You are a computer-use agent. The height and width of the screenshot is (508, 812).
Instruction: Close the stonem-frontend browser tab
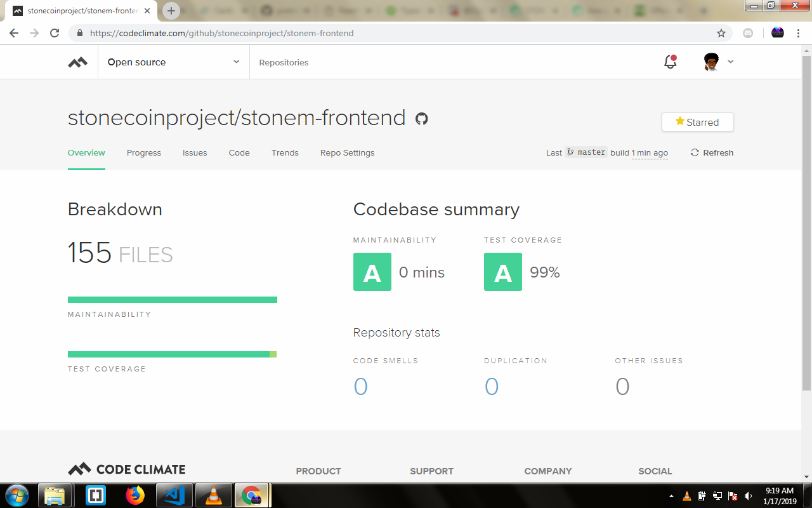point(147,11)
